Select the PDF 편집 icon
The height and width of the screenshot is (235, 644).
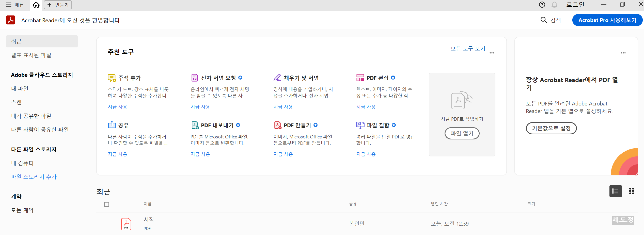pos(360,78)
